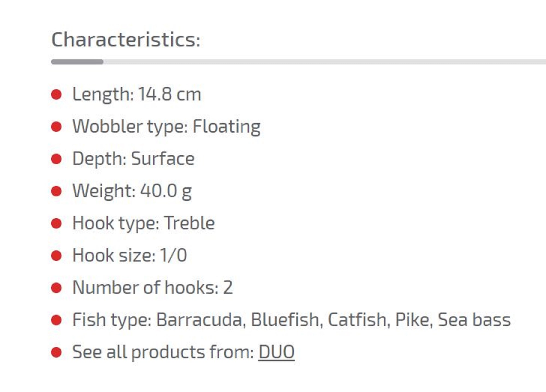Select the Number of hooks: 2 text
546x392 pixels.
[152, 288]
